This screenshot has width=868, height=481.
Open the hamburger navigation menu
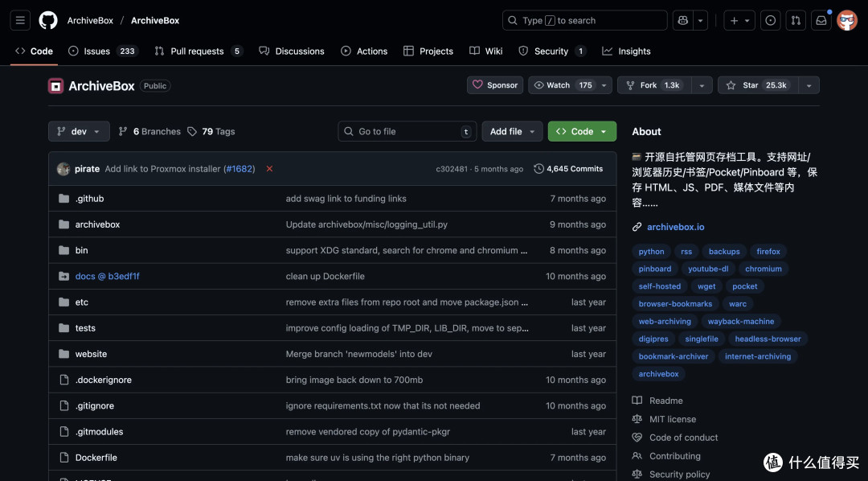click(20, 20)
